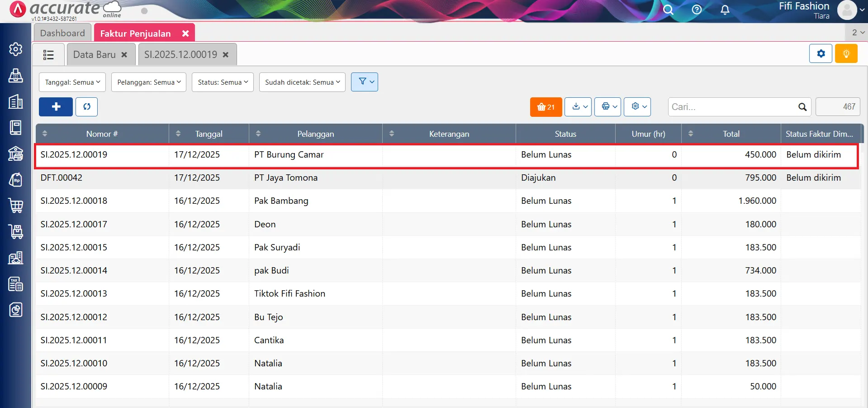Image resolution: width=868 pixels, height=408 pixels.
Task: Open the blue gear settings button
Action: click(x=821, y=54)
